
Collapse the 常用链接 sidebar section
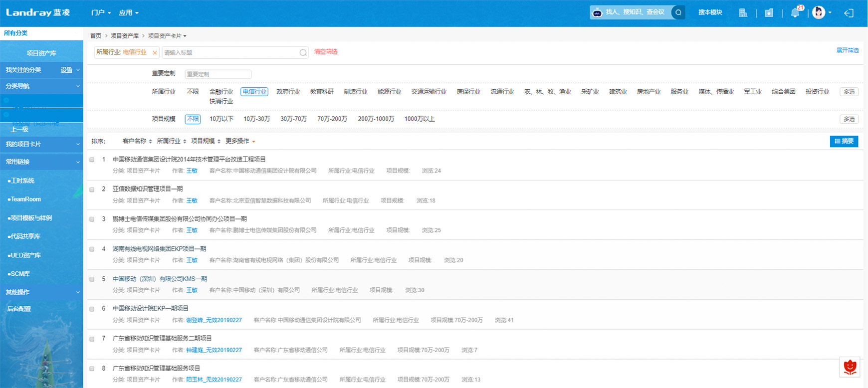[x=78, y=162]
